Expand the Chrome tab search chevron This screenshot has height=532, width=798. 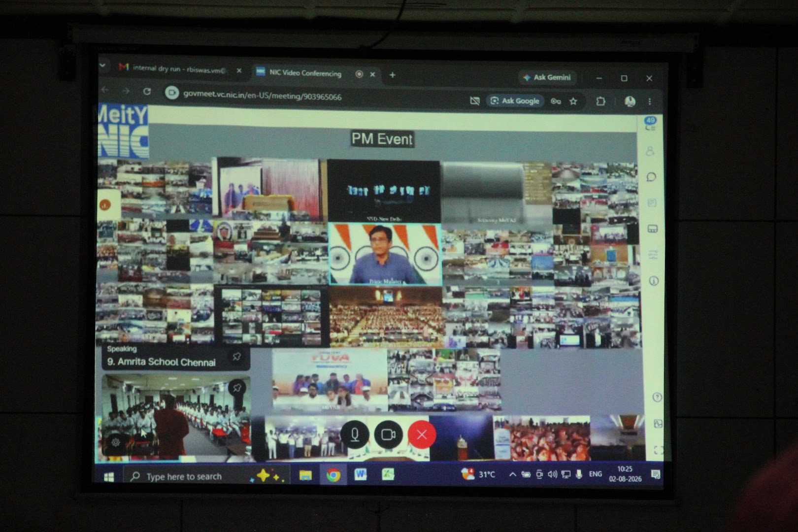102,65
